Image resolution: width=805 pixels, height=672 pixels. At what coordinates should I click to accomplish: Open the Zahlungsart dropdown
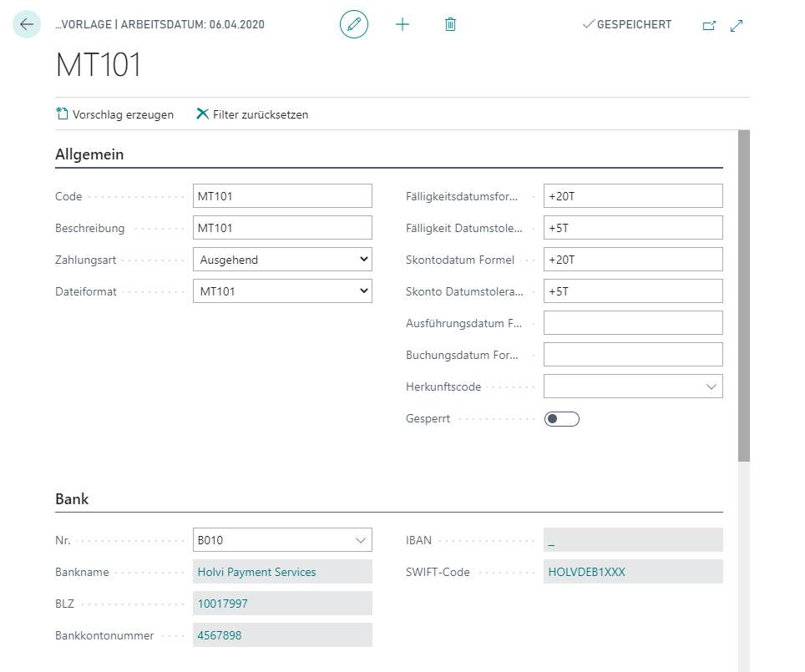[282, 260]
